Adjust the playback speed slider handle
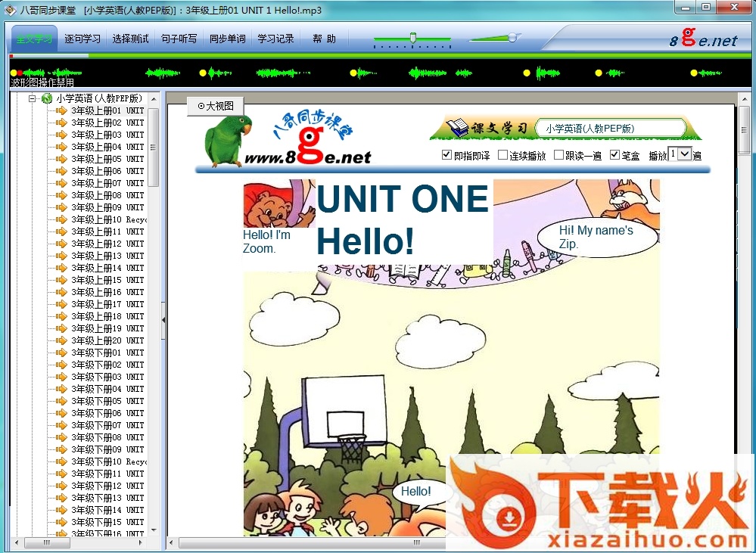This screenshot has width=756, height=553. click(x=413, y=38)
